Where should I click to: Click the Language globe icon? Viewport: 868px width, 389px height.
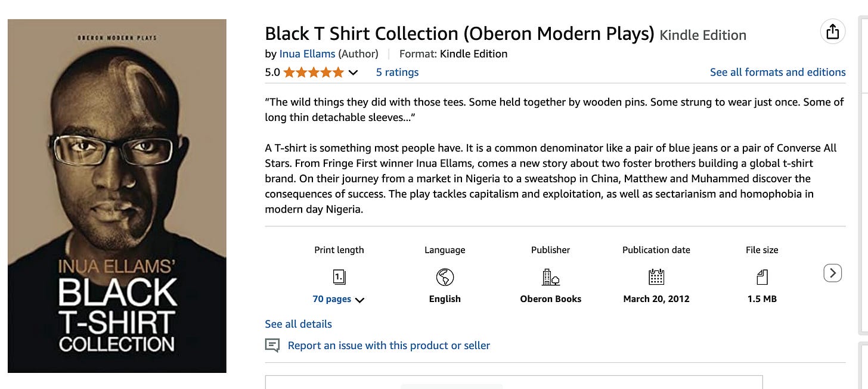(445, 277)
